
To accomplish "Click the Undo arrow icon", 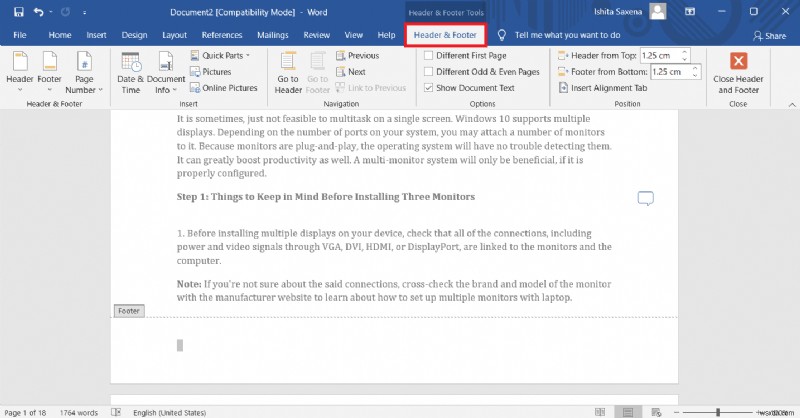I will [x=38, y=12].
